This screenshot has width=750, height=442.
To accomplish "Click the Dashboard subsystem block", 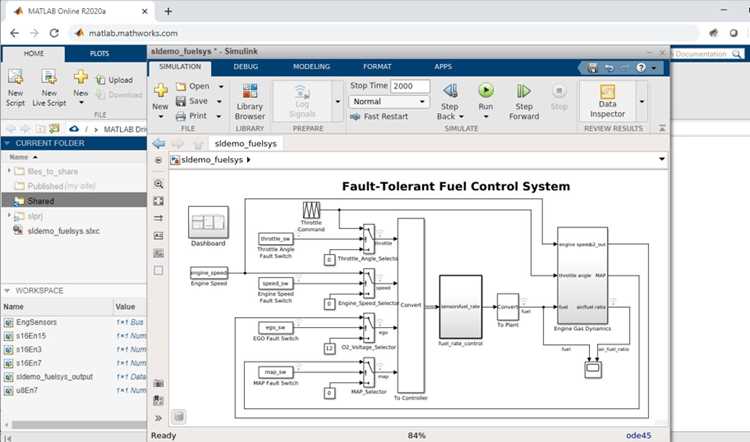I will (208, 222).
